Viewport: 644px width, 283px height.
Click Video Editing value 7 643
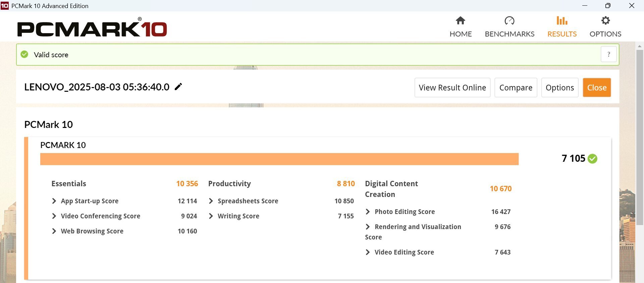pyautogui.click(x=503, y=252)
